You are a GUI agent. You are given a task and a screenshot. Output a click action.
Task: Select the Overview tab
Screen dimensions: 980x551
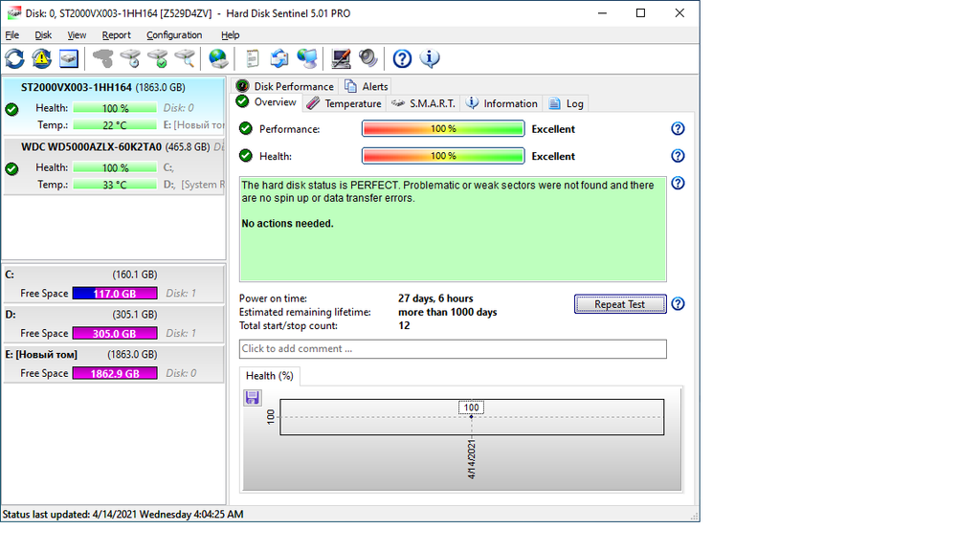click(267, 102)
